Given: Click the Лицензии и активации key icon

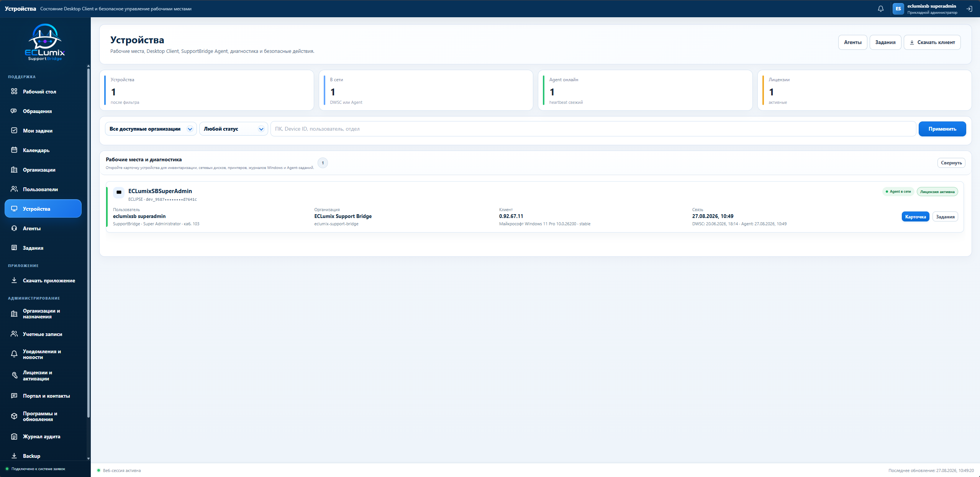Looking at the screenshot, I should click(x=14, y=375).
